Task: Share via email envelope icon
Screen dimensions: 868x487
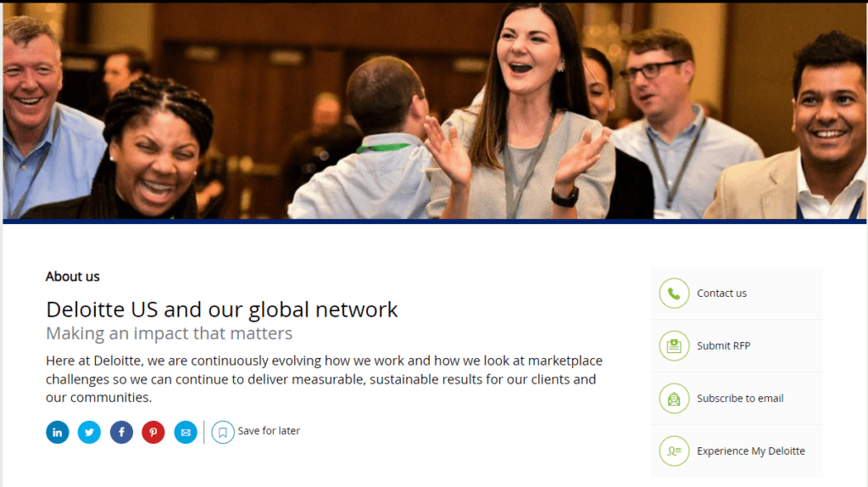Action: pyautogui.click(x=186, y=432)
